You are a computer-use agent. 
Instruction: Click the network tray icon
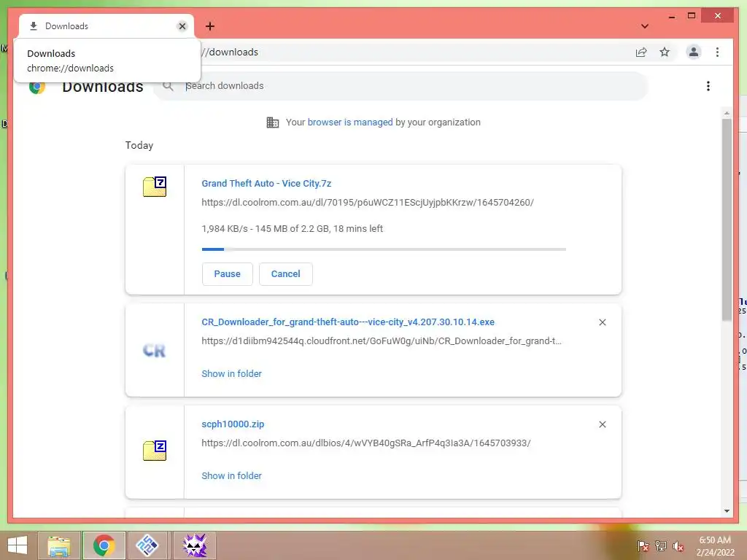(x=661, y=545)
